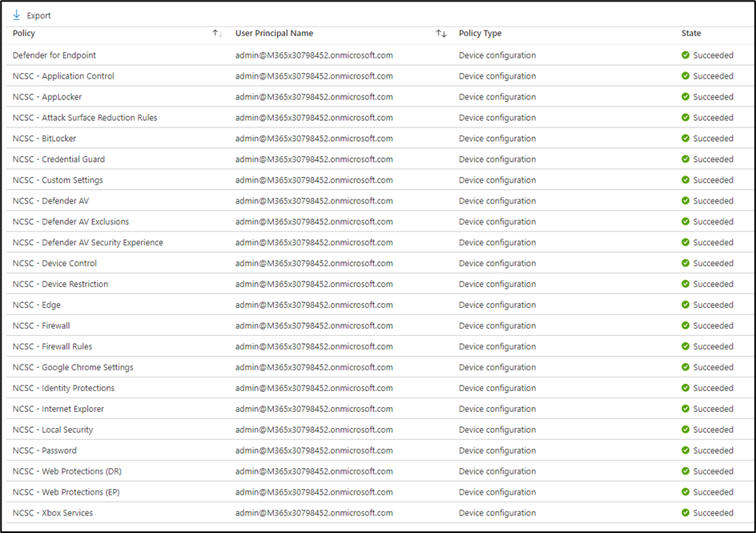Select NCSC - Internet Explorer row

click(x=380, y=409)
